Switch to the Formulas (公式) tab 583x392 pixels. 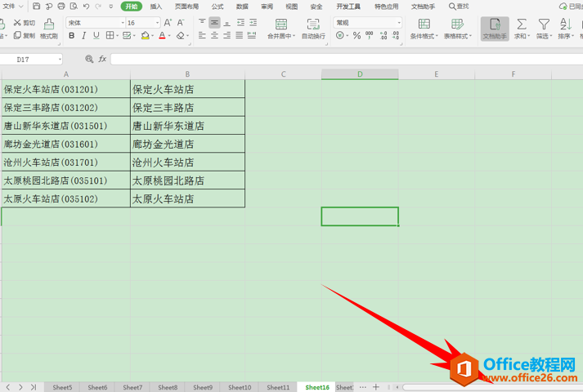pyautogui.click(x=218, y=7)
